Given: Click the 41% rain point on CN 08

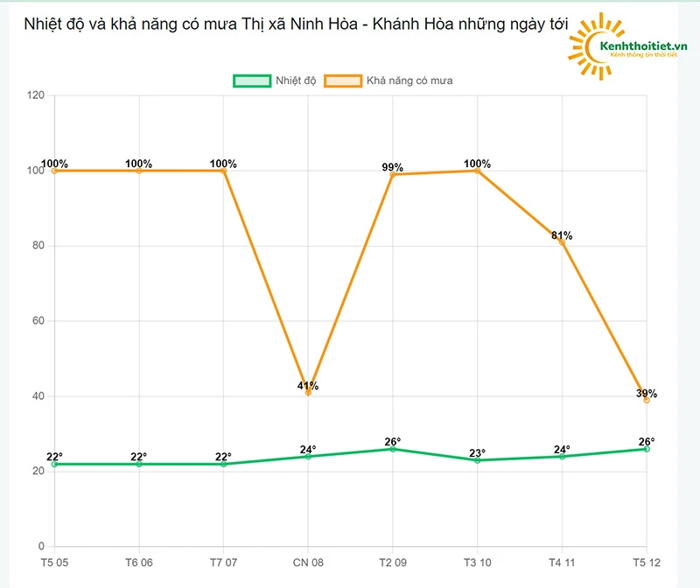Looking at the screenshot, I should click(308, 393).
